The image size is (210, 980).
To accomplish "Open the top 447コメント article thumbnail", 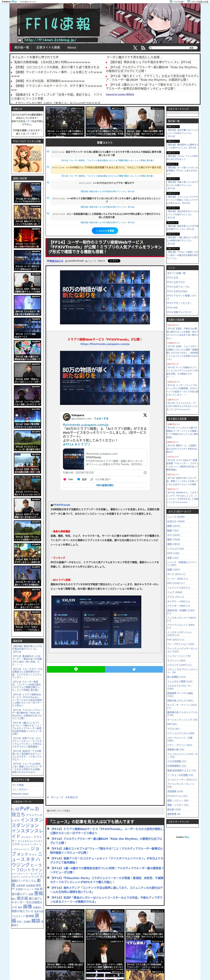I will pos(105,121).
